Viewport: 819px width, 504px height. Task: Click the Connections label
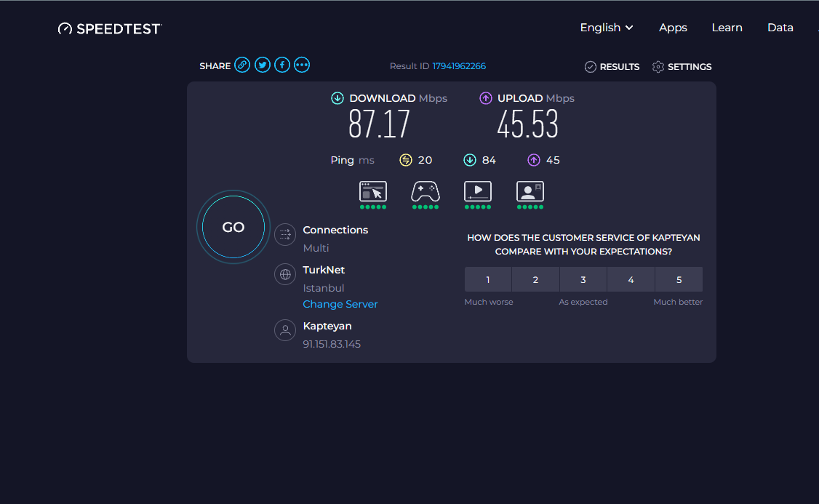point(335,230)
